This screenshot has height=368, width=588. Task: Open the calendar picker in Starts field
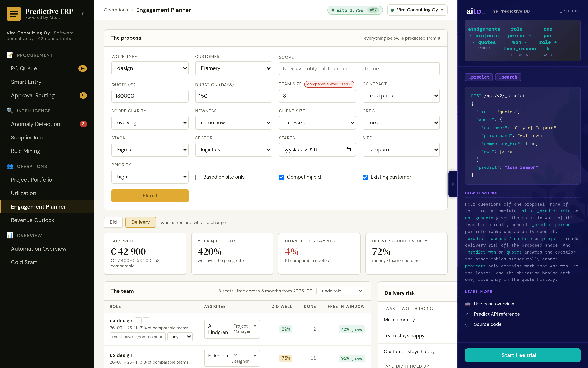(349, 149)
